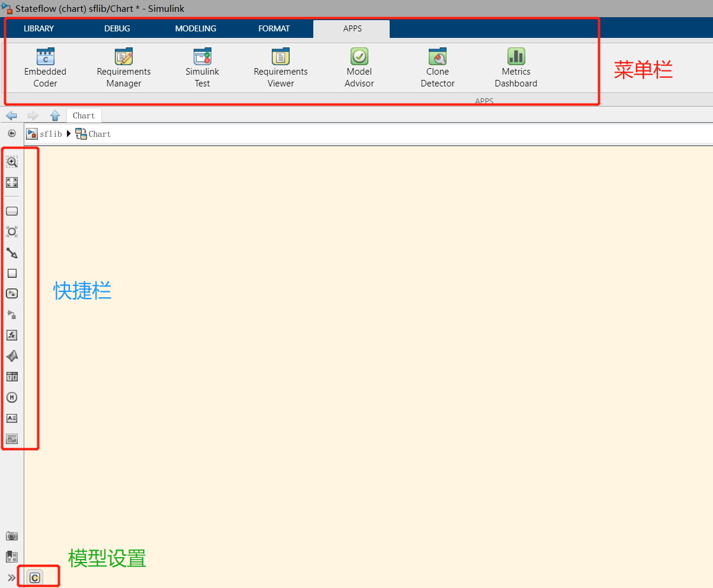Click sflib in the breadcrumb path

pyautogui.click(x=50, y=134)
